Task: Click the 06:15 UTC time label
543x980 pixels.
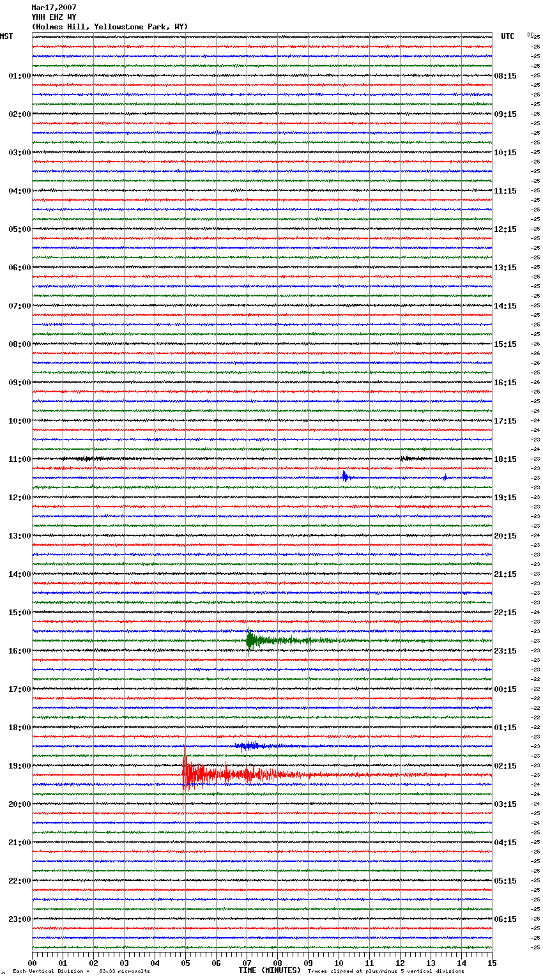Action: (x=505, y=919)
